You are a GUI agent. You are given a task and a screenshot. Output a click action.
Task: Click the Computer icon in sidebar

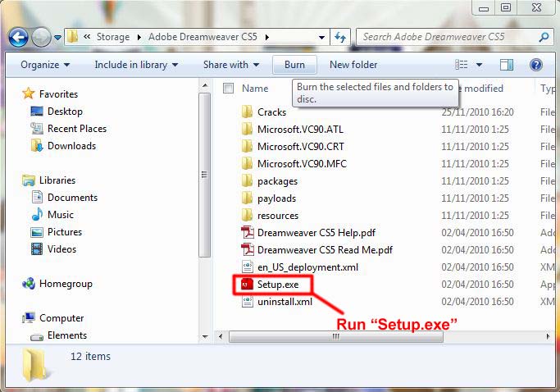(x=29, y=317)
